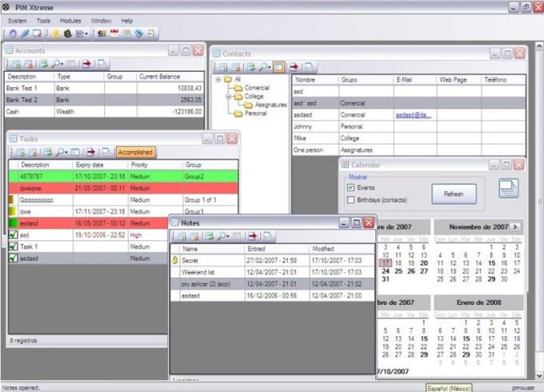Screen dimensions: 544x392
Task: Toggle the highlighted panel view icon in Contacts toolbar
Action: click(279, 67)
